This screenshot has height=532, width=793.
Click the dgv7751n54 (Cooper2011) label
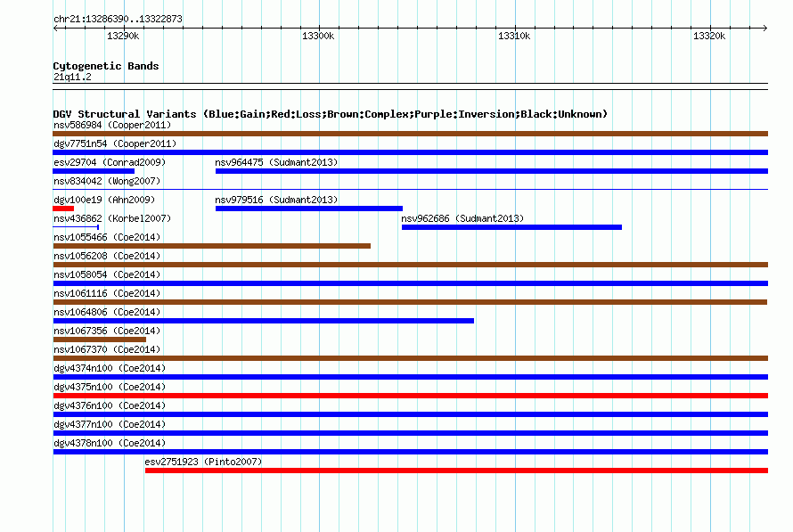tap(115, 143)
